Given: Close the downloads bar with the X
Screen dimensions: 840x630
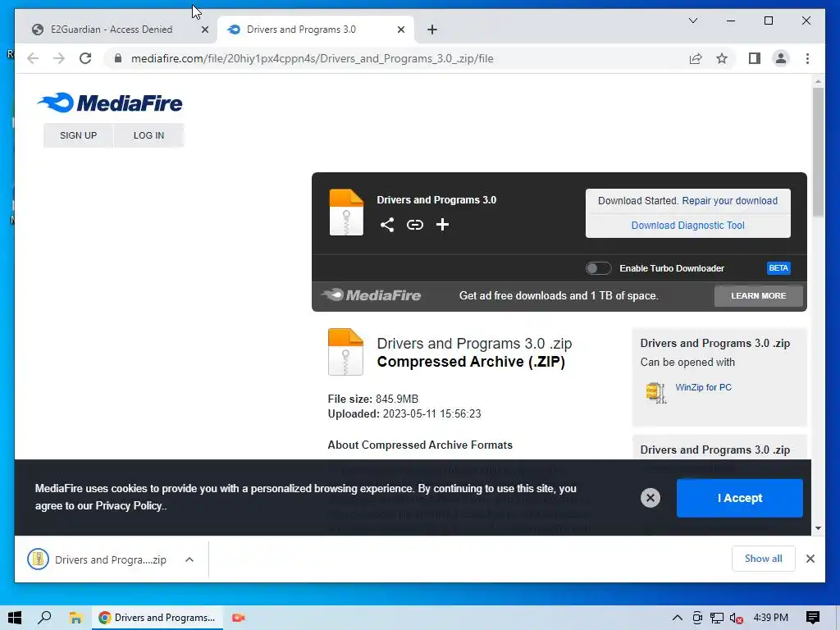Looking at the screenshot, I should click(810, 559).
